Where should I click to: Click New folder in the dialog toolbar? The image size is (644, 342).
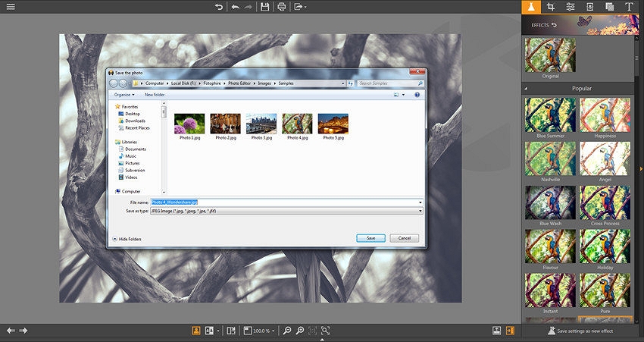155,95
